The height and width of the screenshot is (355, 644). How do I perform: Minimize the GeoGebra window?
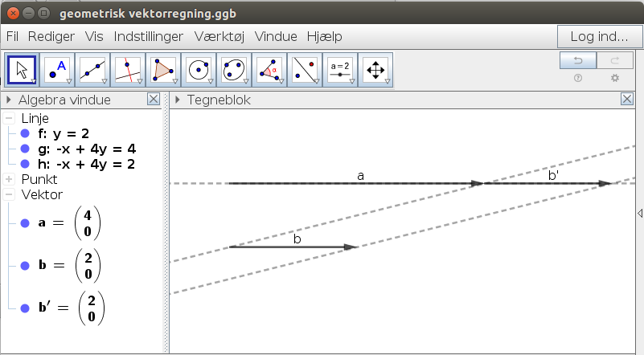[28, 13]
